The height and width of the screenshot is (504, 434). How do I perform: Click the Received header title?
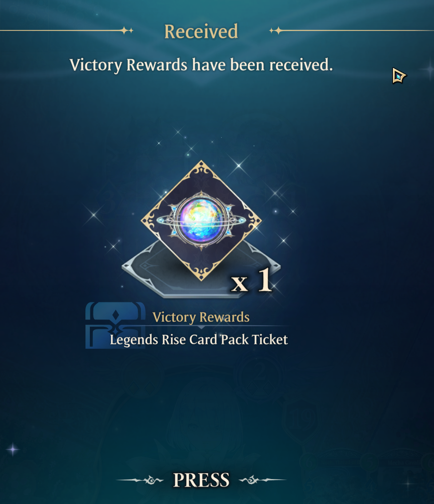(x=201, y=31)
